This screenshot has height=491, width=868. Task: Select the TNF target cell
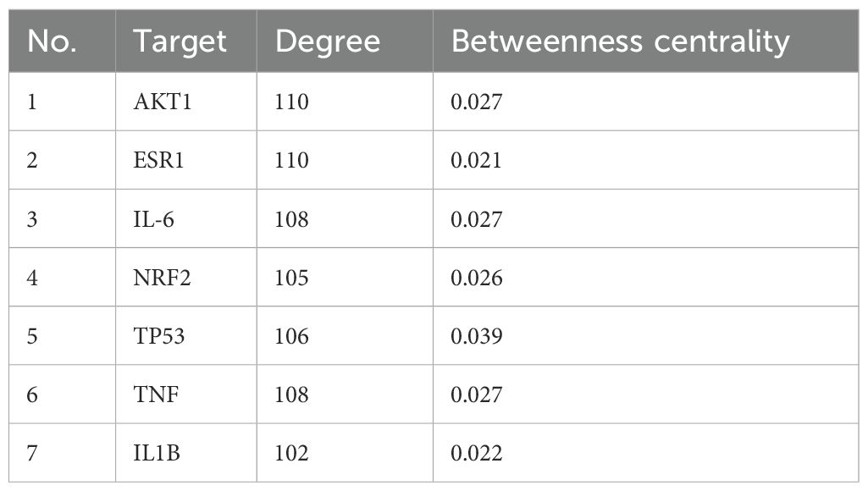coord(155,395)
